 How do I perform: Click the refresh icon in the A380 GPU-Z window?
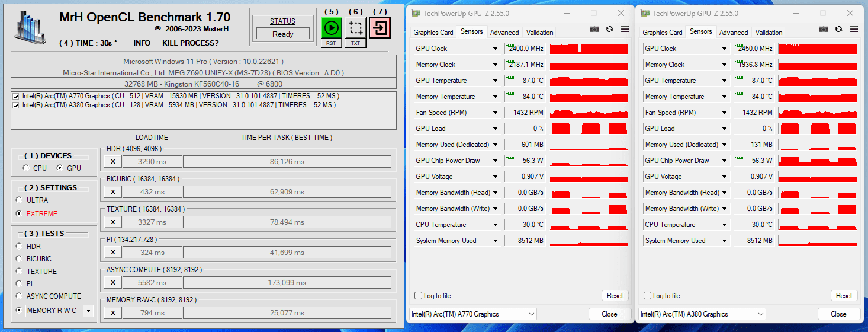[838, 29]
